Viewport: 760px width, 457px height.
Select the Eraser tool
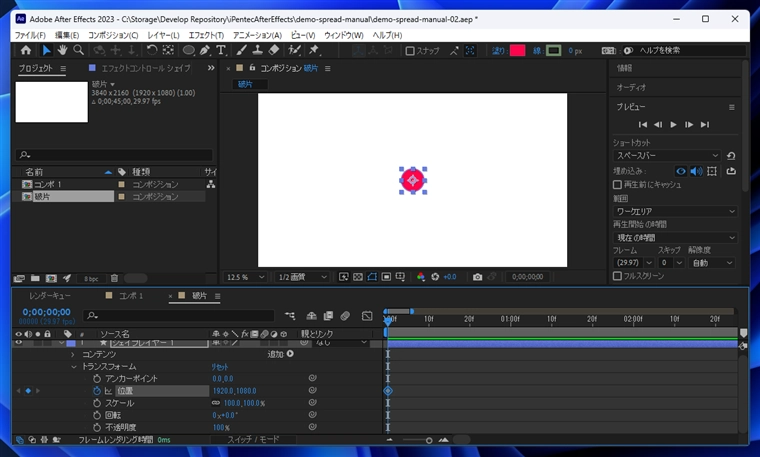click(x=274, y=50)
